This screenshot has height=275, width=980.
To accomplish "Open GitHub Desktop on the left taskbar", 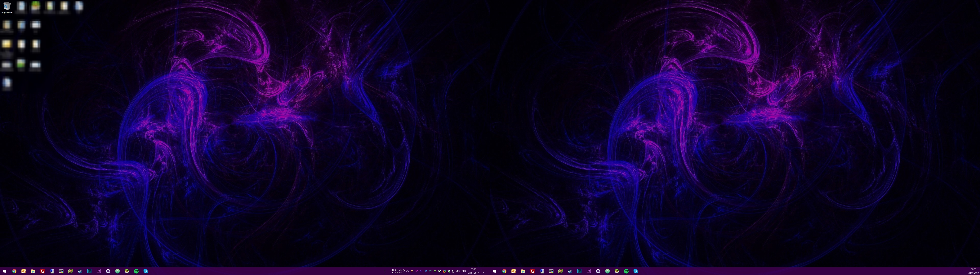I will pos(108,271).
